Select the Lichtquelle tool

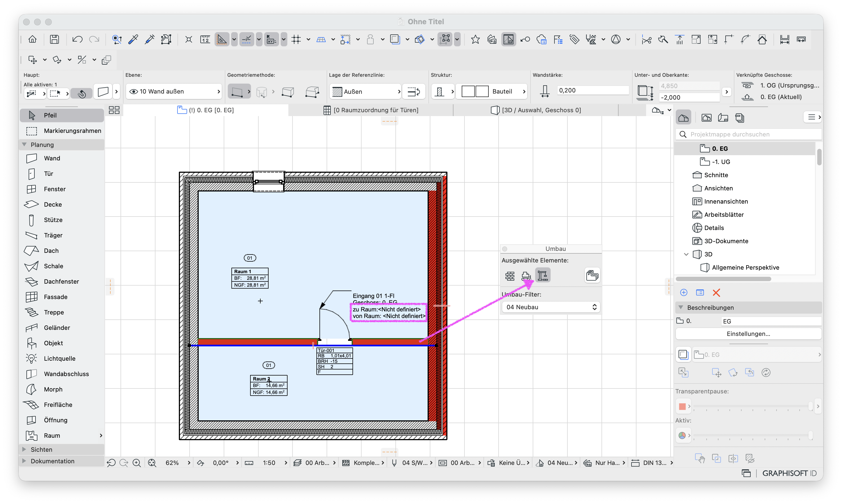point(62,358)
